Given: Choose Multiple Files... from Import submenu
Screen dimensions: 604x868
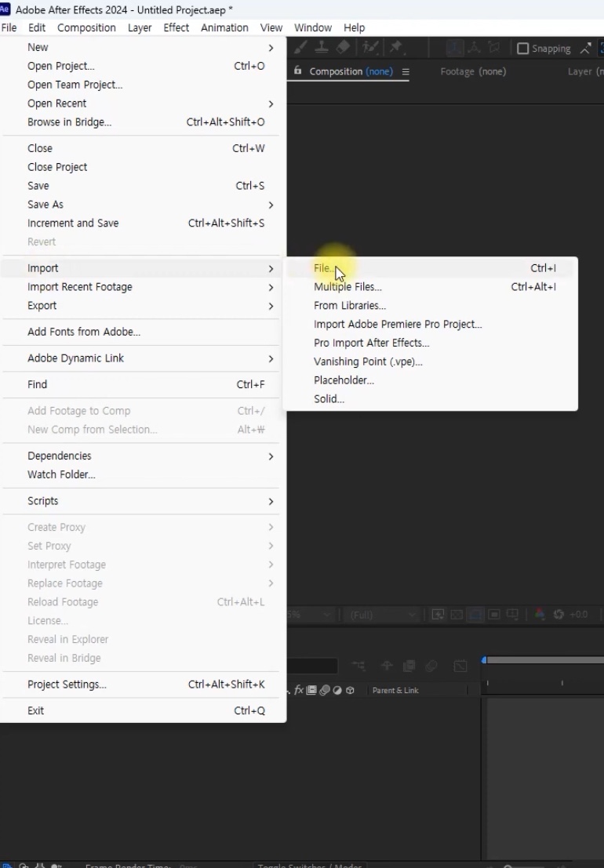Looking at the screenshot, I should pyautogui.click(x=430, y=287).
